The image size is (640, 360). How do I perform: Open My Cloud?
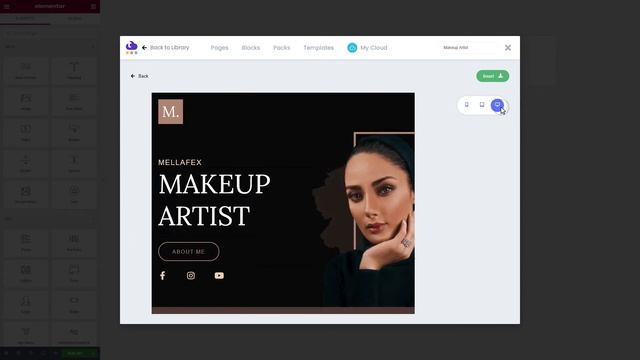click(367, 48)
